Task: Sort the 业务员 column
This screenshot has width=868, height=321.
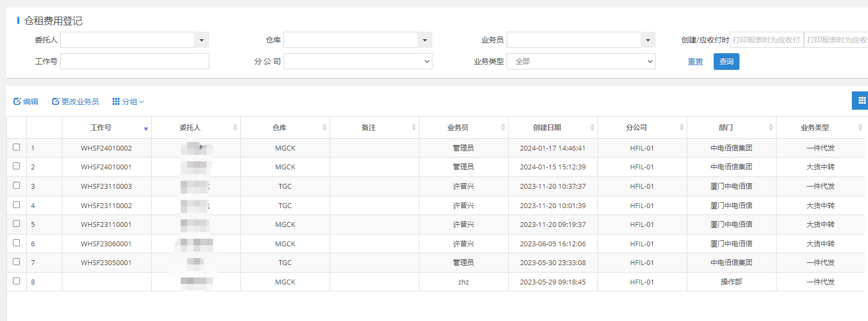Action: pyautogui.click(x=503, y=127)
